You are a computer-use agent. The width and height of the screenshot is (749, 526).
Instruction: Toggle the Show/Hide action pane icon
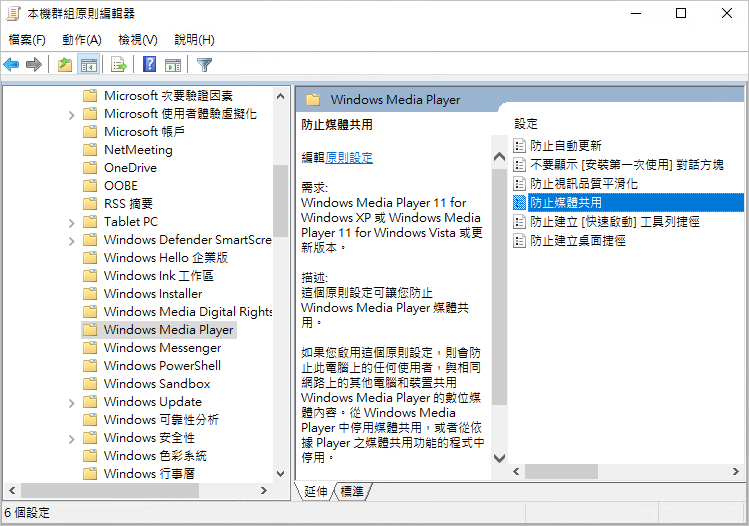click(173, 65)
